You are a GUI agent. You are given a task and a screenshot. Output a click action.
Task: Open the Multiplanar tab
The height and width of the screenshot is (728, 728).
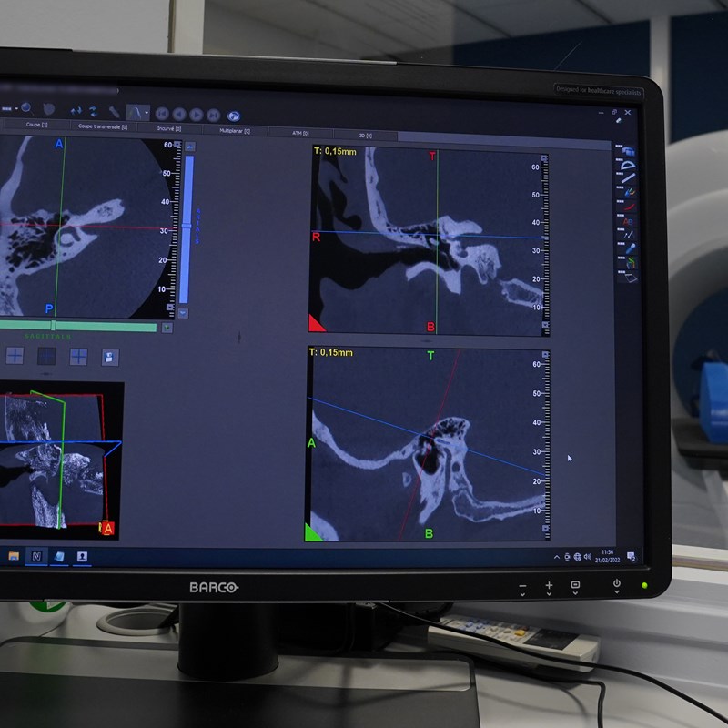[x=234, y=131]
